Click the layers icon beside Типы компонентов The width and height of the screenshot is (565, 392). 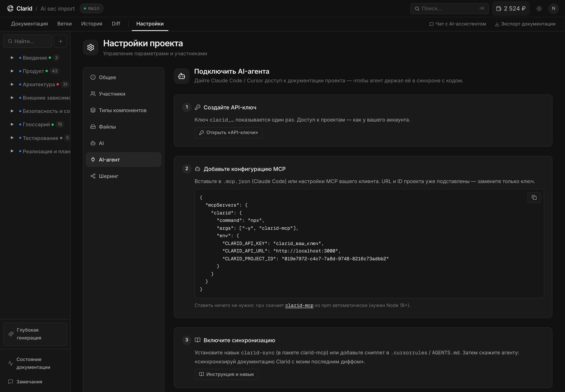[93, 110]
